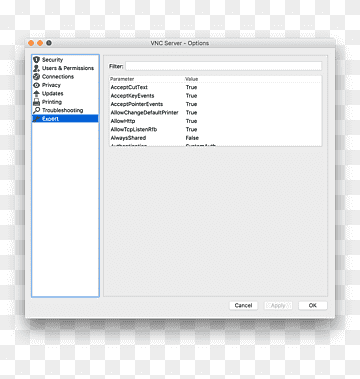Click the Security shield icon
The width and height of the screenshot is (360, 379).
pos(36,60)
